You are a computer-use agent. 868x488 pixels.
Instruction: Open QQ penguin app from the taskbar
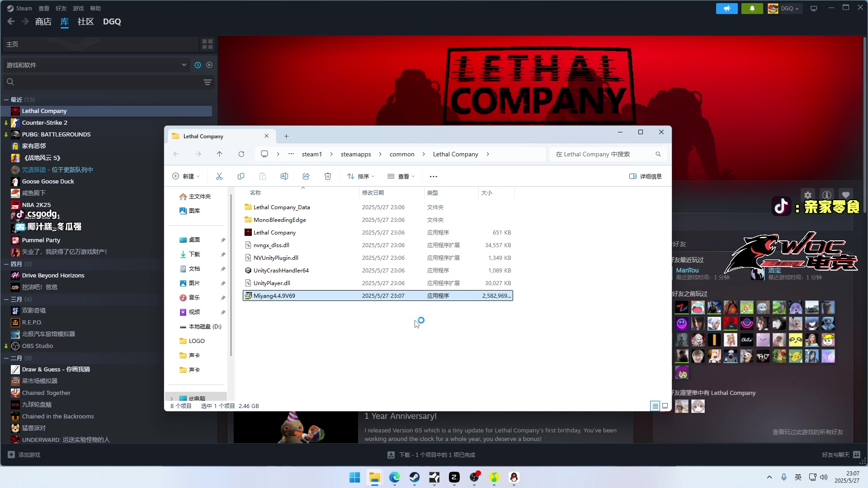pyautogui.click(x=514, y=477)
